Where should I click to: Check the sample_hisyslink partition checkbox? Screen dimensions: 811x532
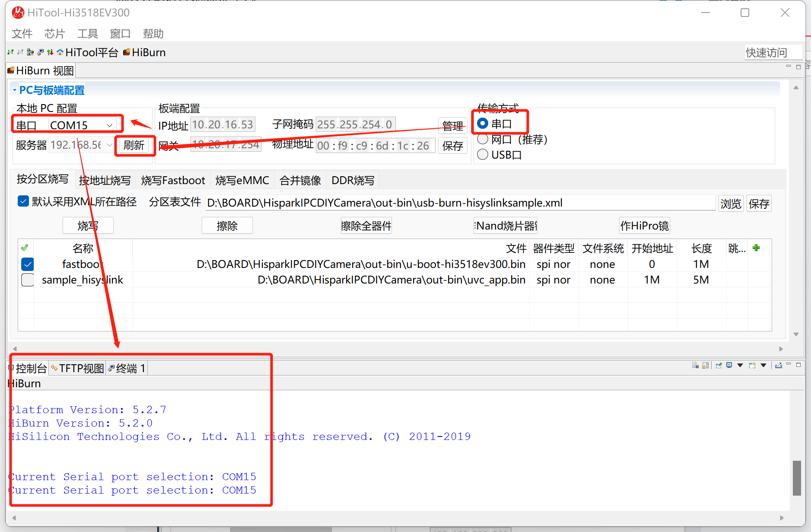click(28, 280)
